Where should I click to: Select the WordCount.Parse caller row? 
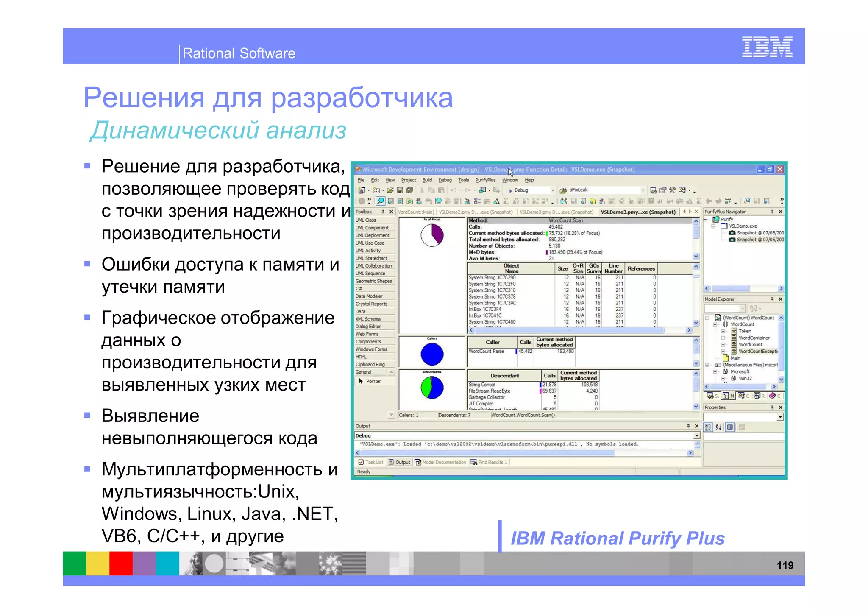coord(521,351)
